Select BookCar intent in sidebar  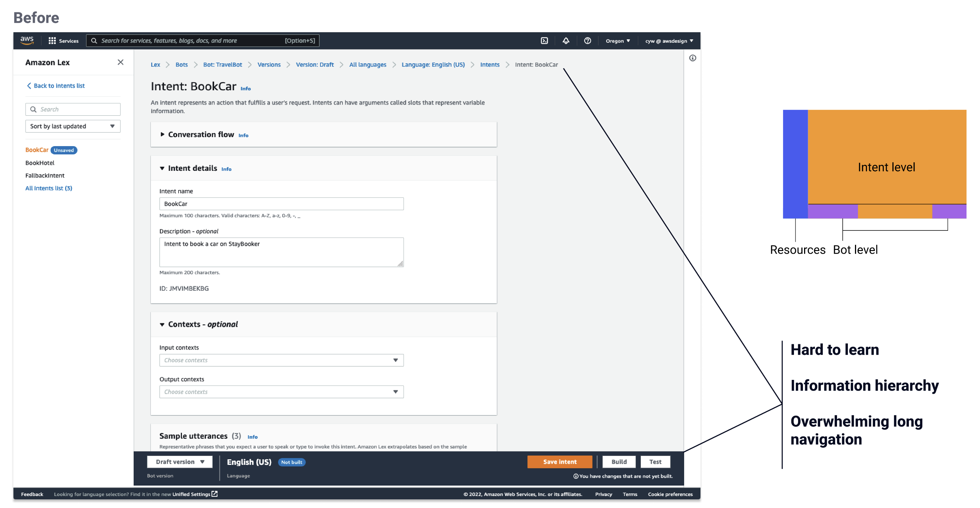point(37,150)
